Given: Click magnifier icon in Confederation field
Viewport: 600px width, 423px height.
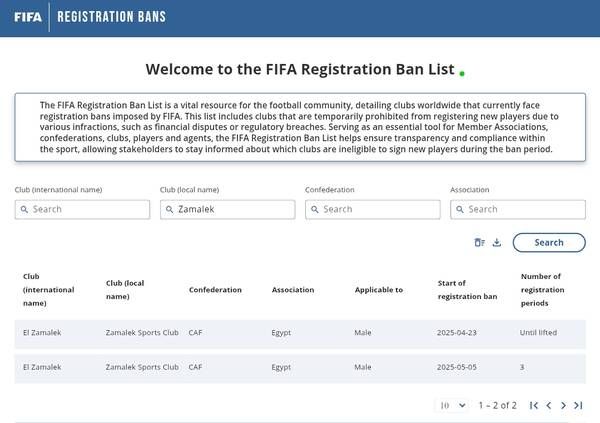Looking at the screenshot, I should coord(315,209).
